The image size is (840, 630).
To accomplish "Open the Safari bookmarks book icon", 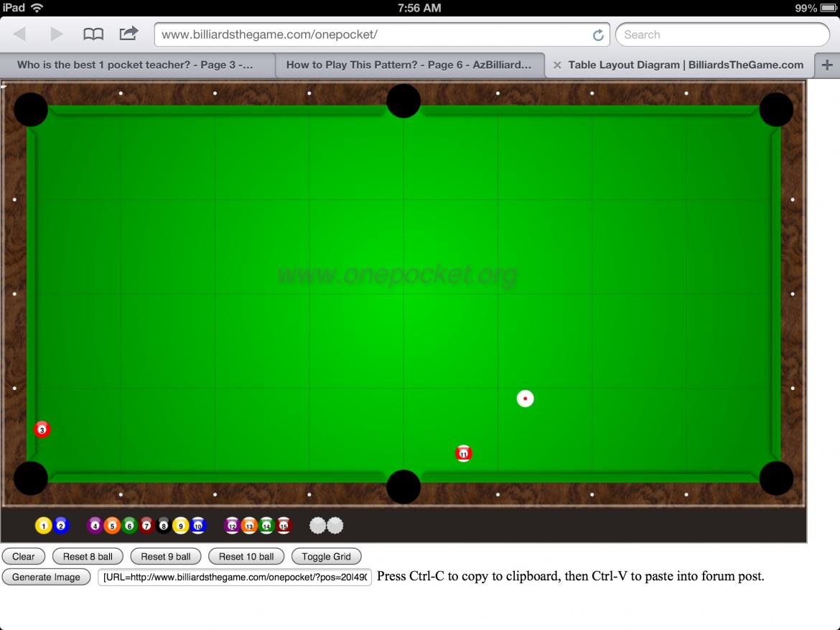I will [x=93, y=34].
